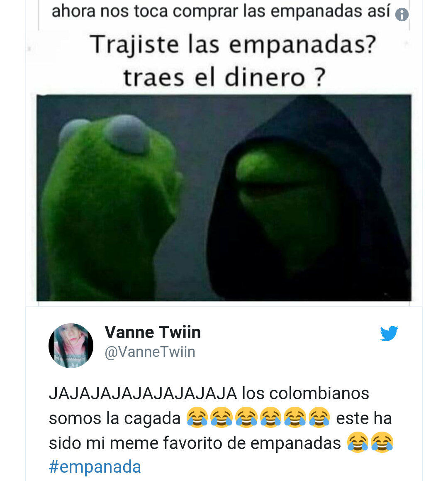Click the 'sido mi meme favorito' text line
Viewport: 448px width, 481px height.
coord(195,443)
